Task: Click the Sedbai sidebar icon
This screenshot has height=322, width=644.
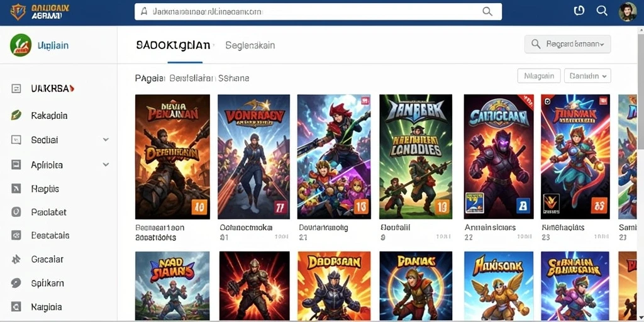Action: (x=16, y=140)
